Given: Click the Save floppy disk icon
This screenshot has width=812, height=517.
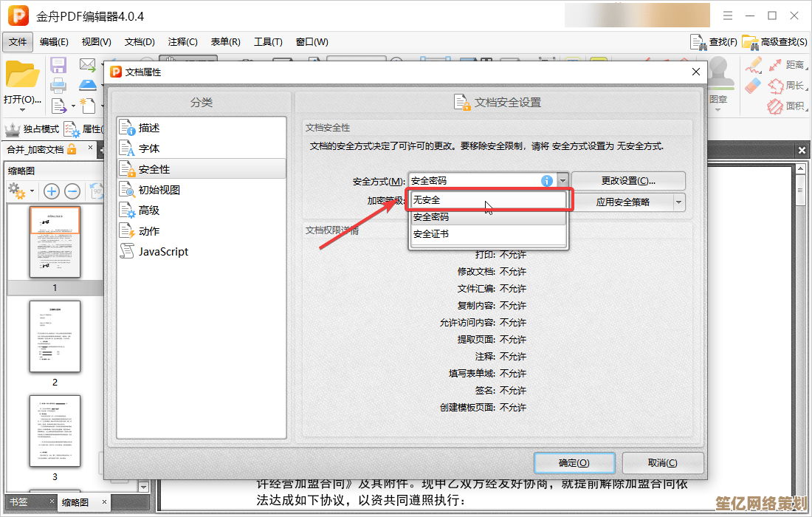Looking at the screenshot, I should click(x=58, y=65).
